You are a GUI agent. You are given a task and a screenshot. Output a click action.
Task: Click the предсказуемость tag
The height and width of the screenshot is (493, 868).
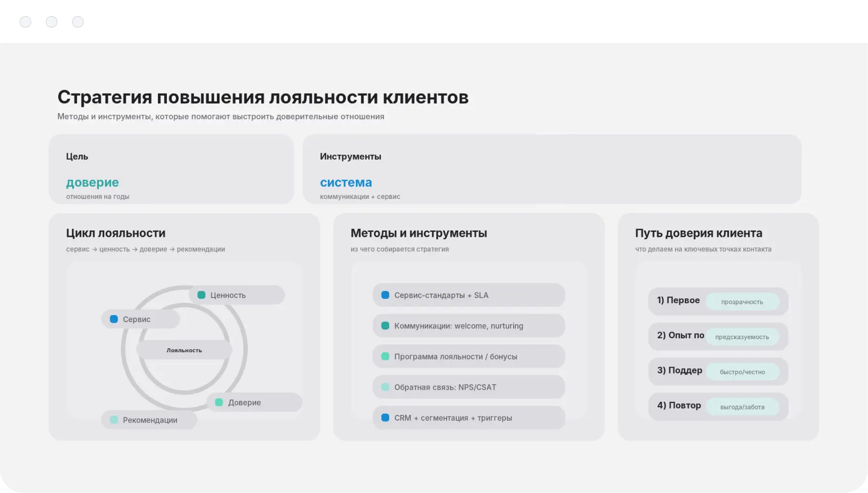pos(742,337)
